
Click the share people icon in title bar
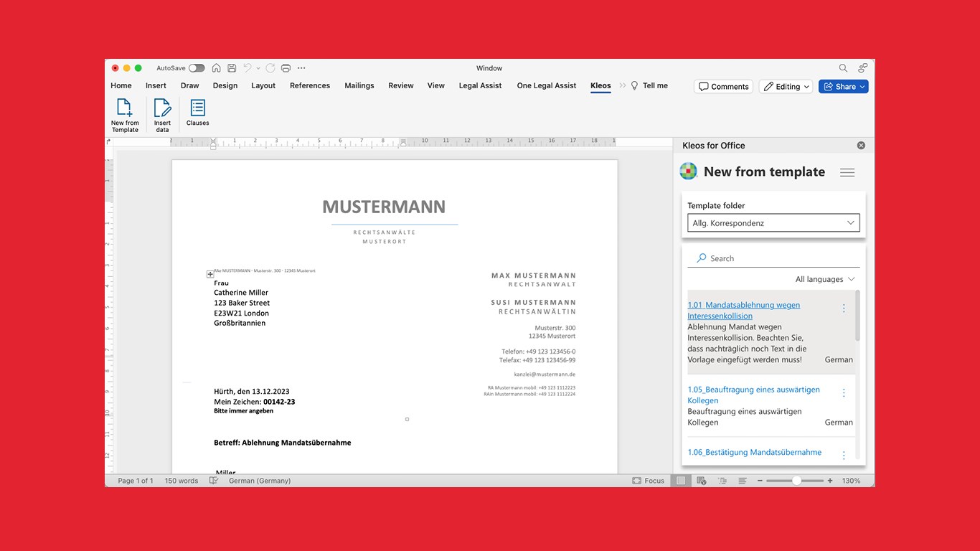coord(862,68)
